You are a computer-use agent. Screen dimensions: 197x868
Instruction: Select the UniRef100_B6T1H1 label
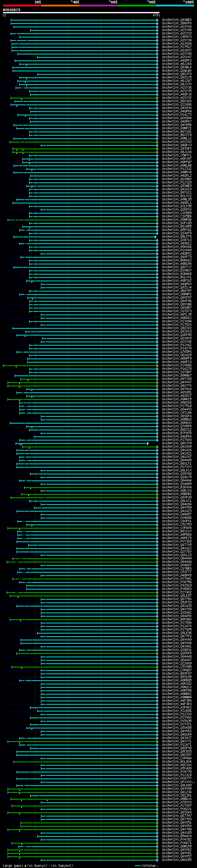tap(177, 132)
